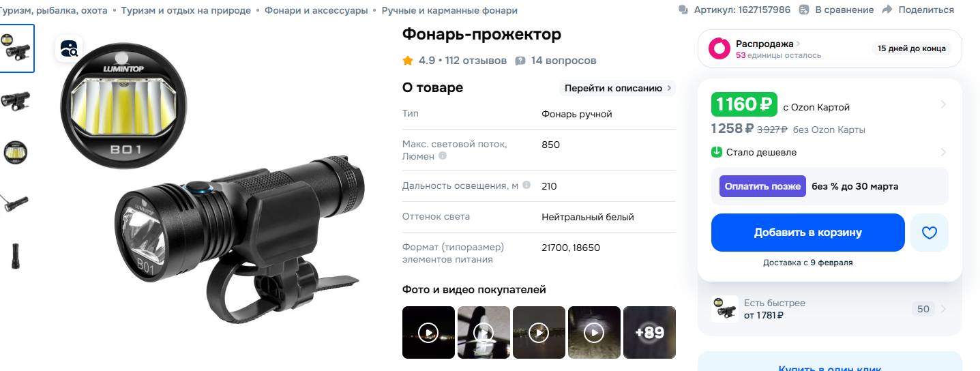Open the +89 more customer photos tile
The height and width of the screenshot is (371, 980).
tap(649, 332)
